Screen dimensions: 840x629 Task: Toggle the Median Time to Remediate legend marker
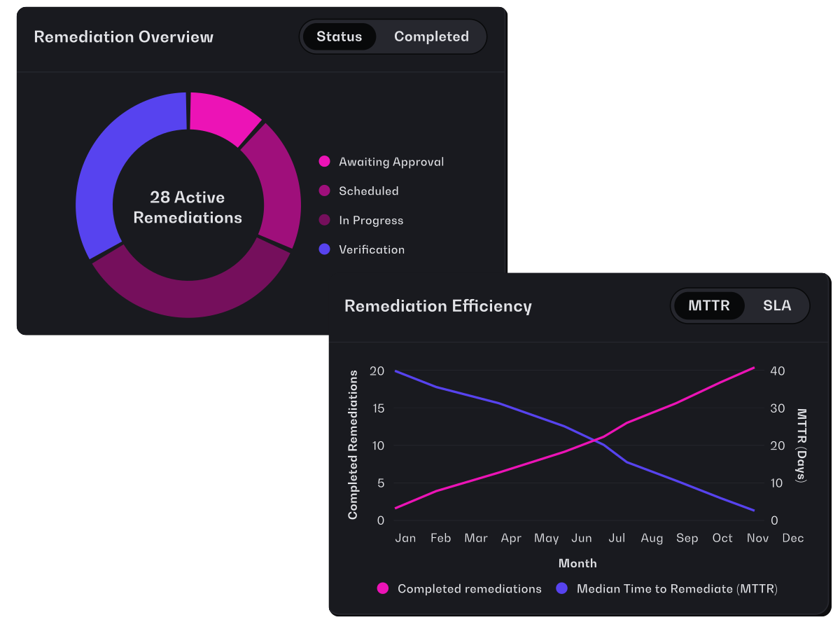[561, 589]
